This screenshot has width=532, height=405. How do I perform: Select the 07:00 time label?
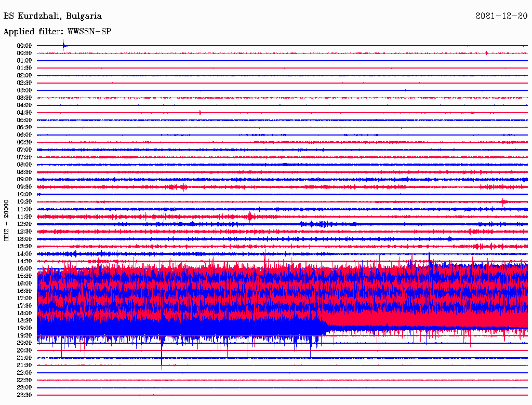[24, 150]
